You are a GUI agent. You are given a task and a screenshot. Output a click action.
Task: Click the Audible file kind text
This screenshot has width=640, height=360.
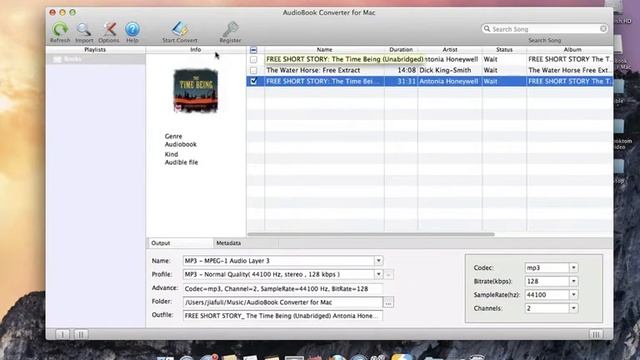[181, 162]
